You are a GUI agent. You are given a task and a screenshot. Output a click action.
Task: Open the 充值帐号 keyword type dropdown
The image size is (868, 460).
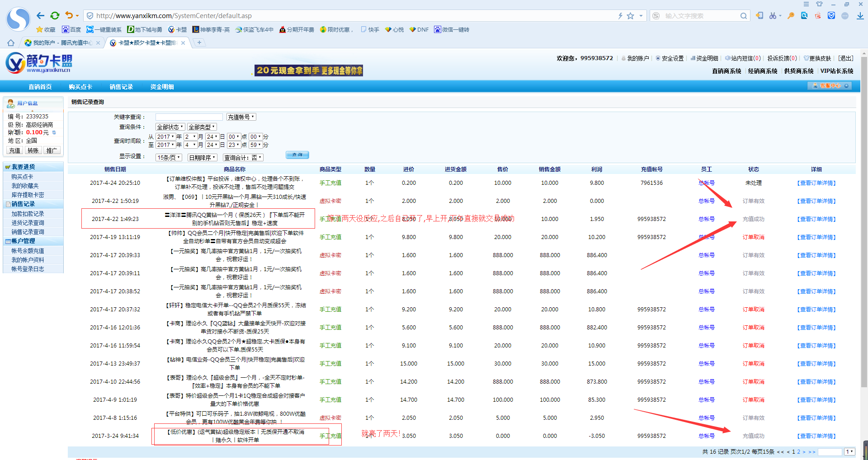pyautogui.click(x=241, y=117)
